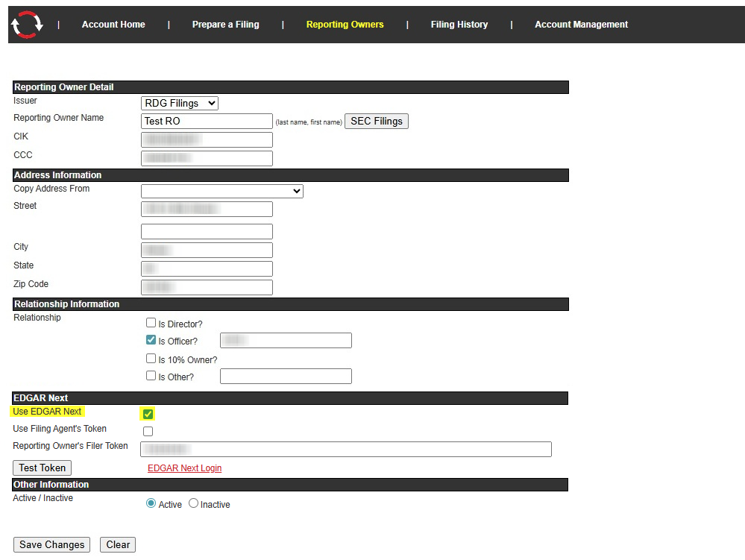The image size is (745, 560).
Task: Uncheck the Is Officer checkbox
Action: 151,340
